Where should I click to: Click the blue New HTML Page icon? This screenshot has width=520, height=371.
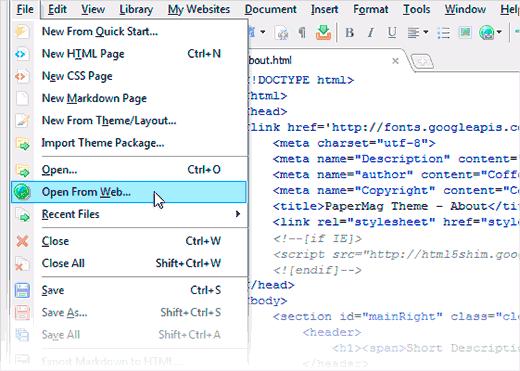21,54
